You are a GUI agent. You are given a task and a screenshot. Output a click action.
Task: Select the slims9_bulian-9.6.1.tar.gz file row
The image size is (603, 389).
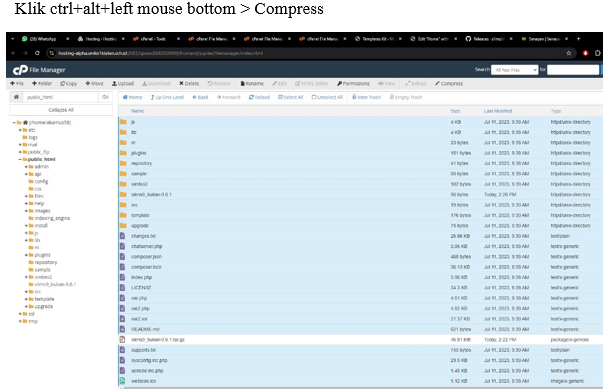pos(360,340)
